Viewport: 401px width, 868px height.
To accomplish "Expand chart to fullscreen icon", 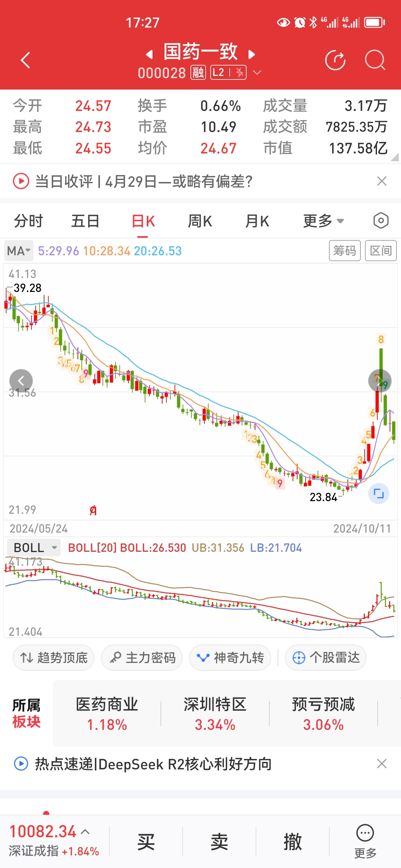I will click(379, 494).
